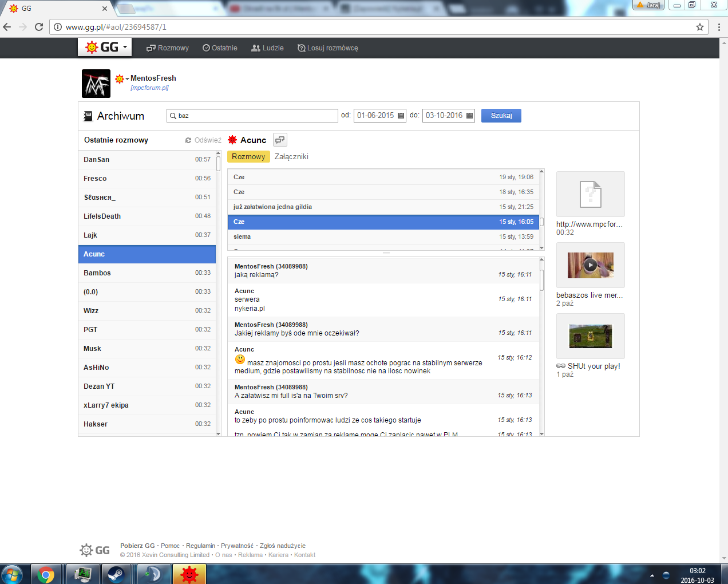Open Regulamin footer link
728x584 pixels.
coord(200,546)
